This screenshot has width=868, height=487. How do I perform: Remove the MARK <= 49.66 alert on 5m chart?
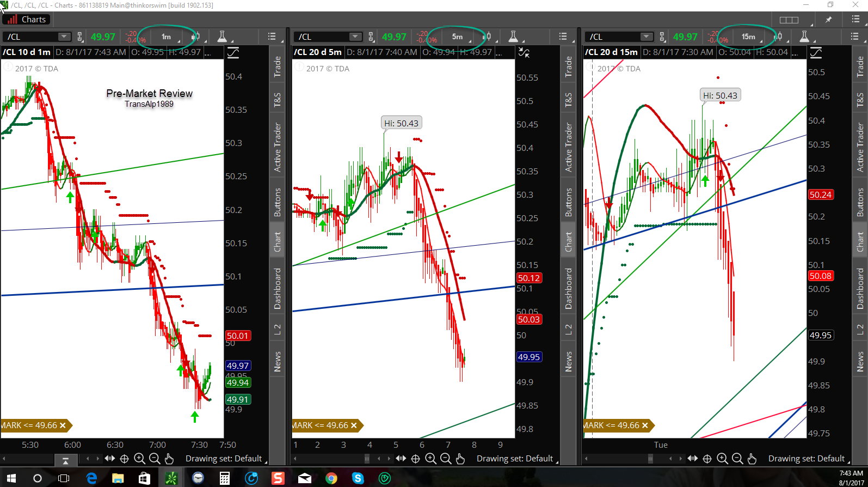click(x=354, y=425)
